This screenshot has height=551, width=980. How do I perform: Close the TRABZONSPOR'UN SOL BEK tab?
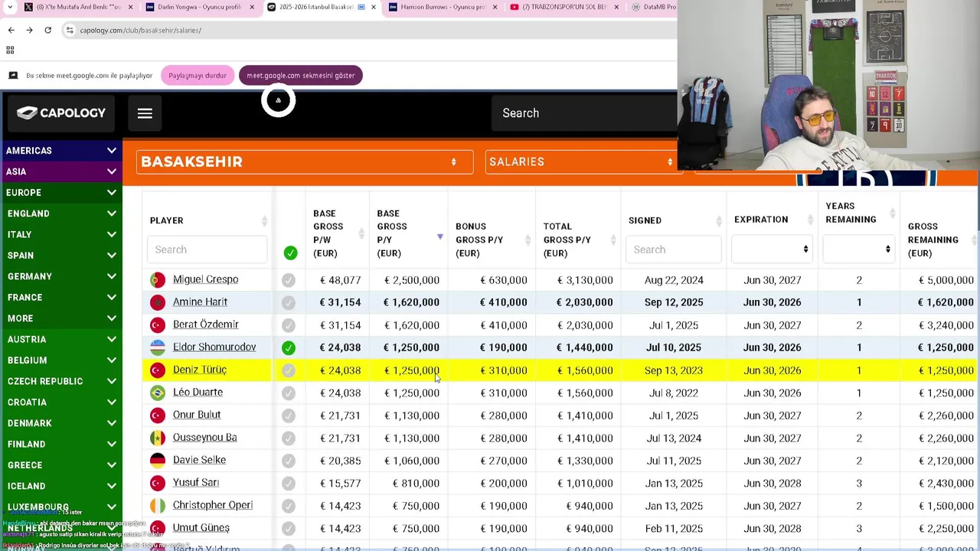(616, 7)
